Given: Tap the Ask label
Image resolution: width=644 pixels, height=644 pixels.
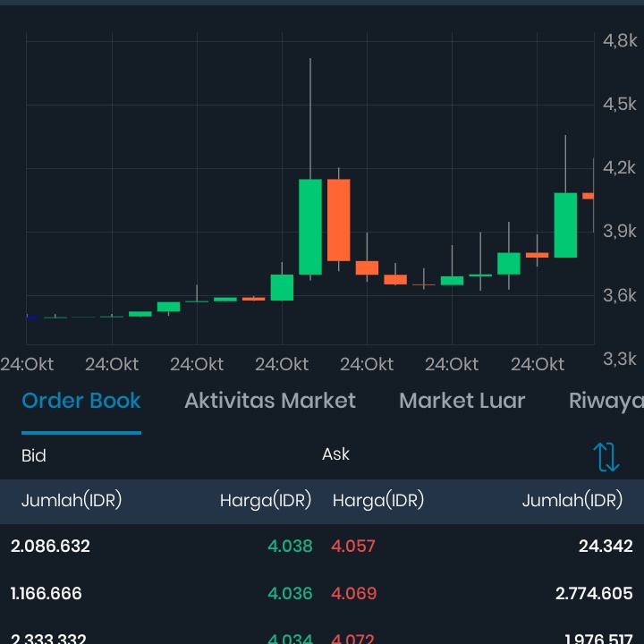Looking at the screenshot, I should (x=335, y=454).
